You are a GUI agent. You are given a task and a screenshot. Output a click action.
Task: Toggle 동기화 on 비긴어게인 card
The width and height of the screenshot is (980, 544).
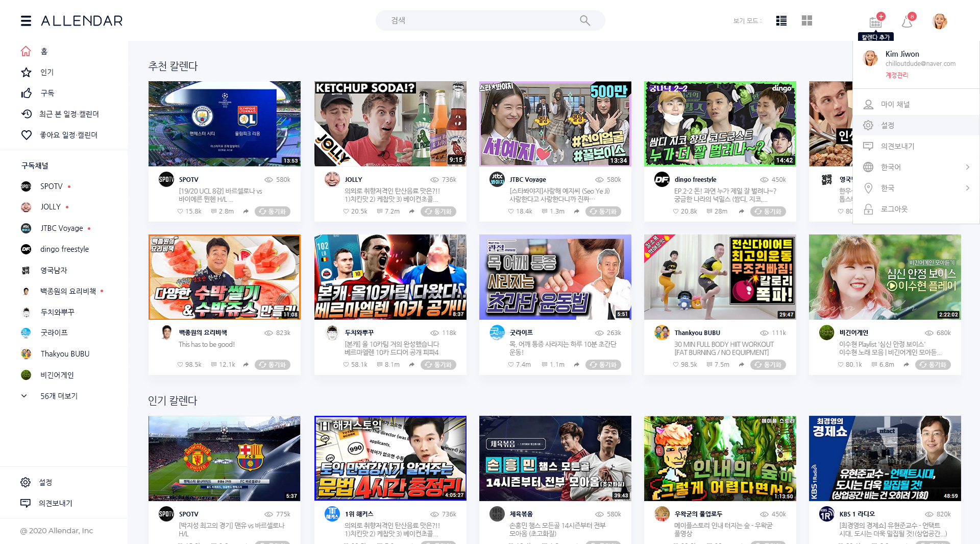tap(933, 364)
